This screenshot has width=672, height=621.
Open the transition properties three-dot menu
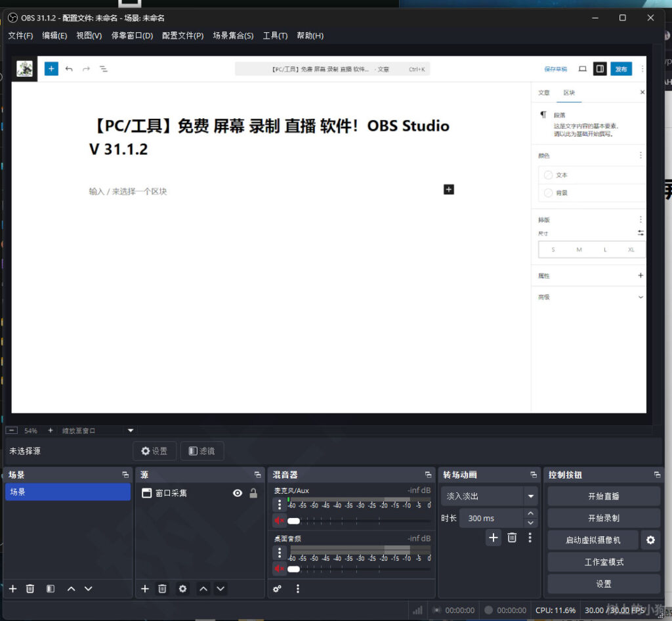pyautogui.click(x=530, y=538)
